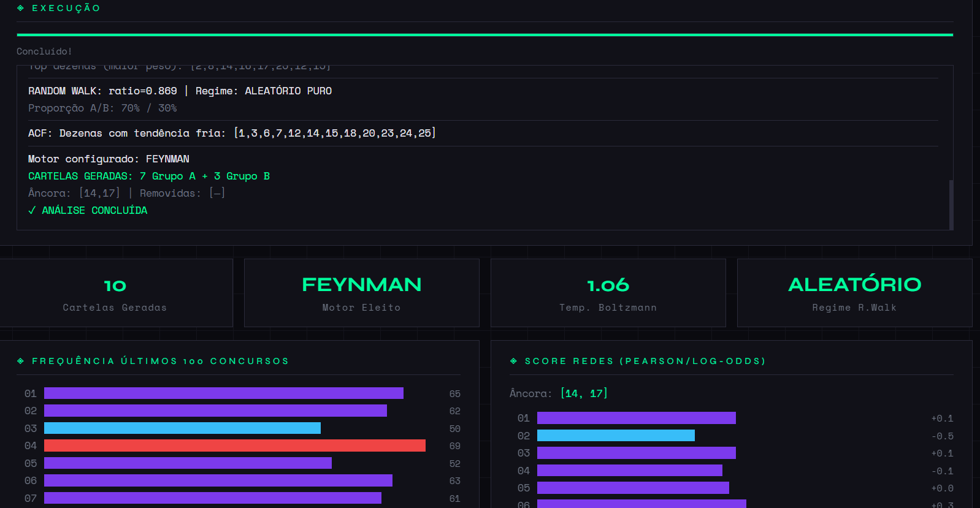Viewport: 980px width, 508px height.
Task: Click the green execution progress bar
Action: pos(484,35)
